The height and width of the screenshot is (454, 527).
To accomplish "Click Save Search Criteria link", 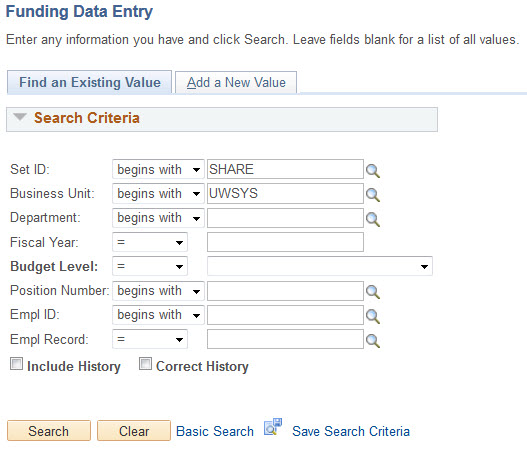I will click(351, 431).
